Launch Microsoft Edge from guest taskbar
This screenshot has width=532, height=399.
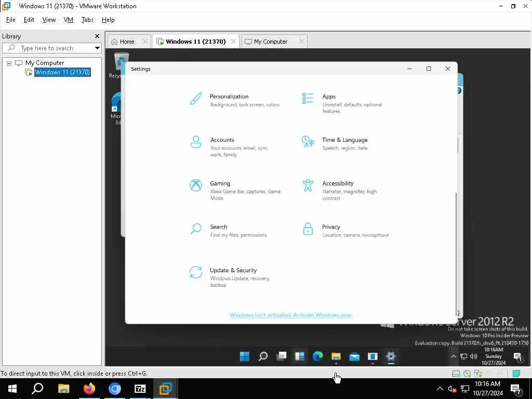coord(318,356)
